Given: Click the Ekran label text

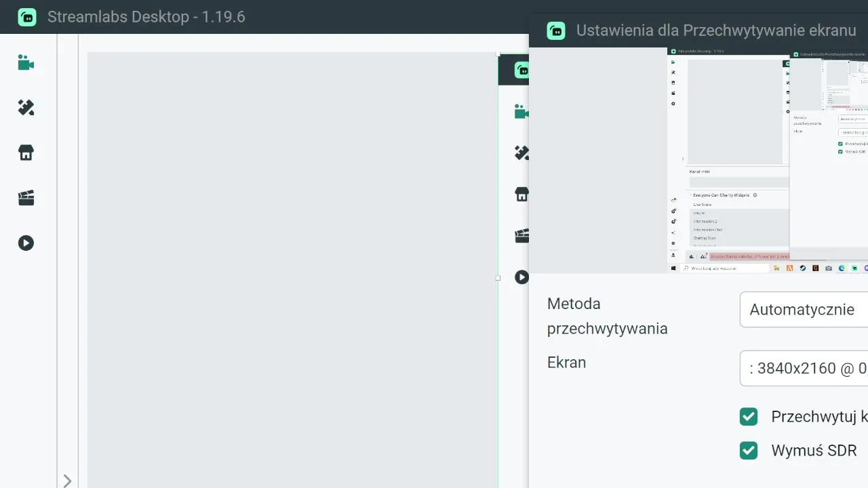Looking at the screenshot, I should 566,363.
